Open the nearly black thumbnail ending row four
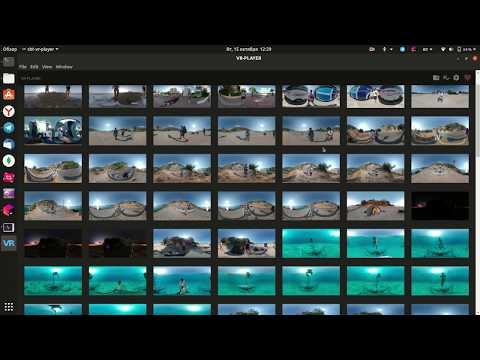 pyautogui.click(x=440, y=206)
